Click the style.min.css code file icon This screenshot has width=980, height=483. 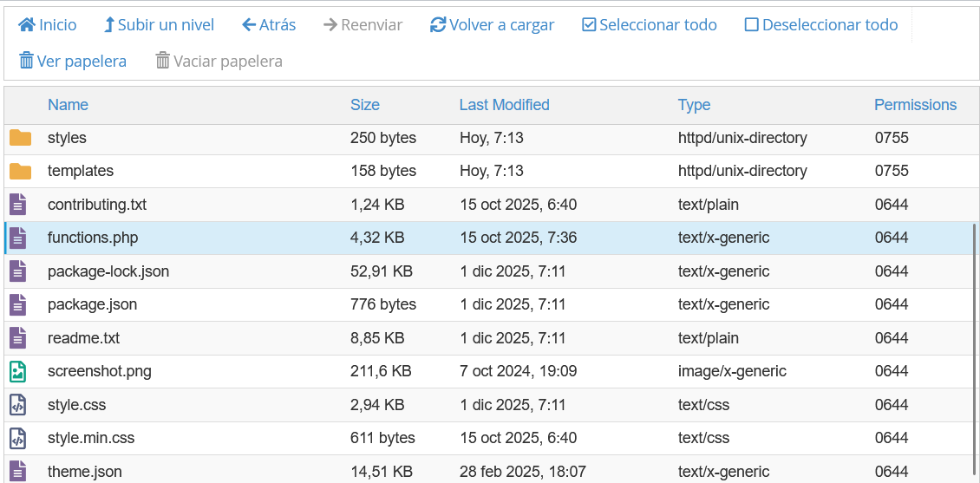(x=18, y=438)
